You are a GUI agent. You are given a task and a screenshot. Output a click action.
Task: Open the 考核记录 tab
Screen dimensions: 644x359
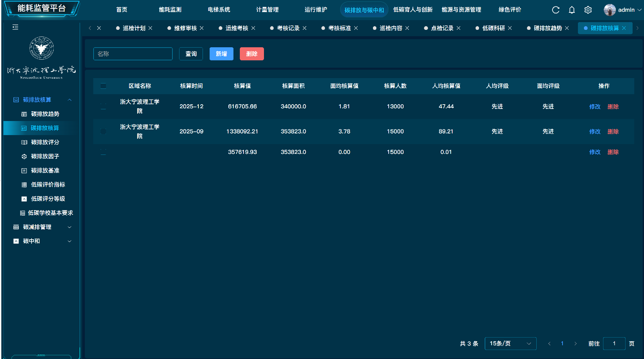(288, 28)
